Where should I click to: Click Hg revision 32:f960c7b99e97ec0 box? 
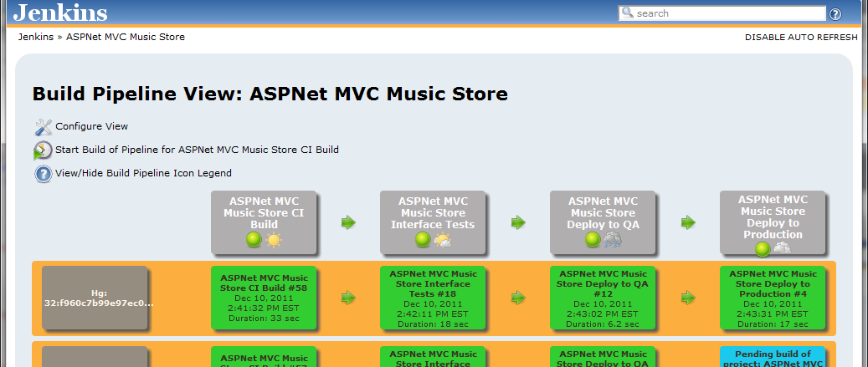(95, 298)
